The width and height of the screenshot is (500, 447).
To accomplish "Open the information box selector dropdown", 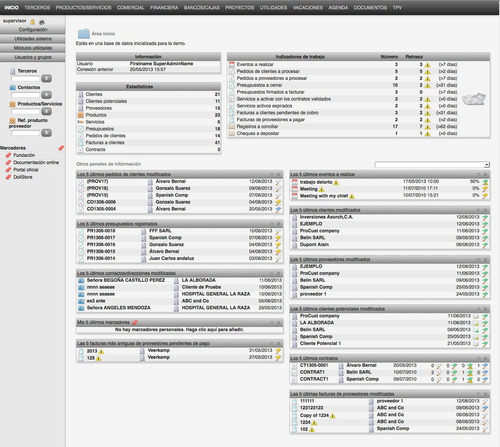I will point(432,165).
